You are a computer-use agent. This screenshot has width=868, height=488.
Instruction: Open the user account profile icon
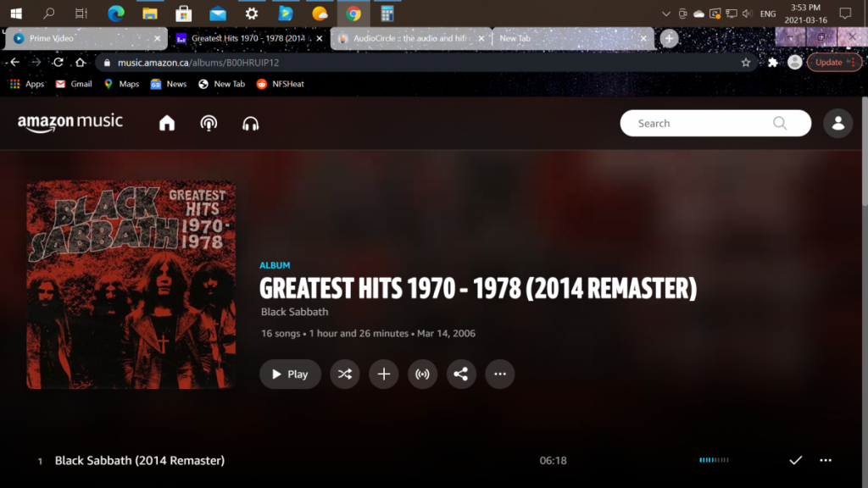(x=838, y=123)
